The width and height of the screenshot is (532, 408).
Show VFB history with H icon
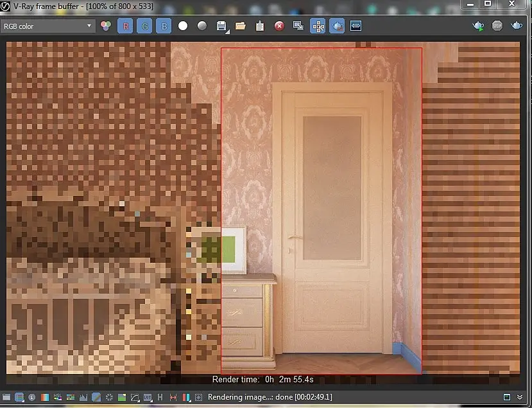[160, 397]
